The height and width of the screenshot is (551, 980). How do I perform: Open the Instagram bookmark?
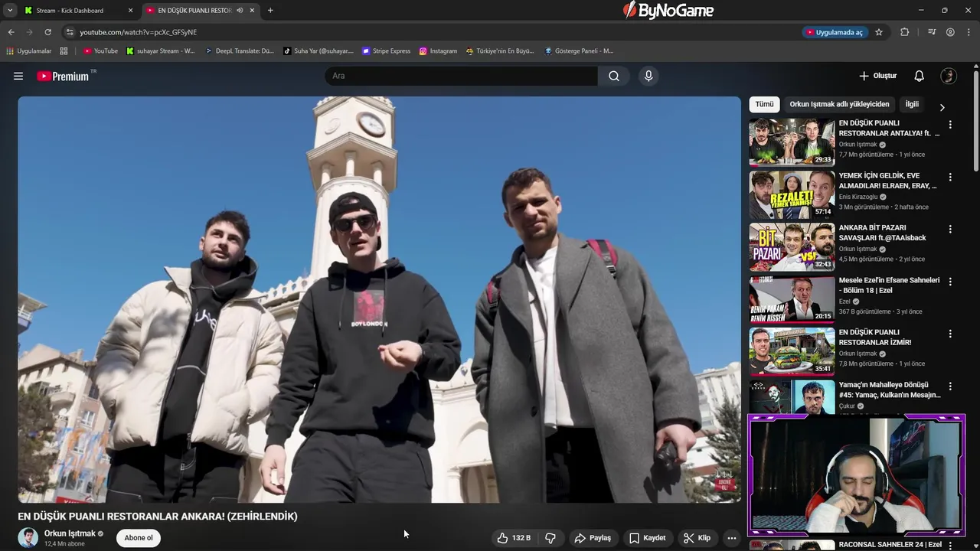coord(438,51)
